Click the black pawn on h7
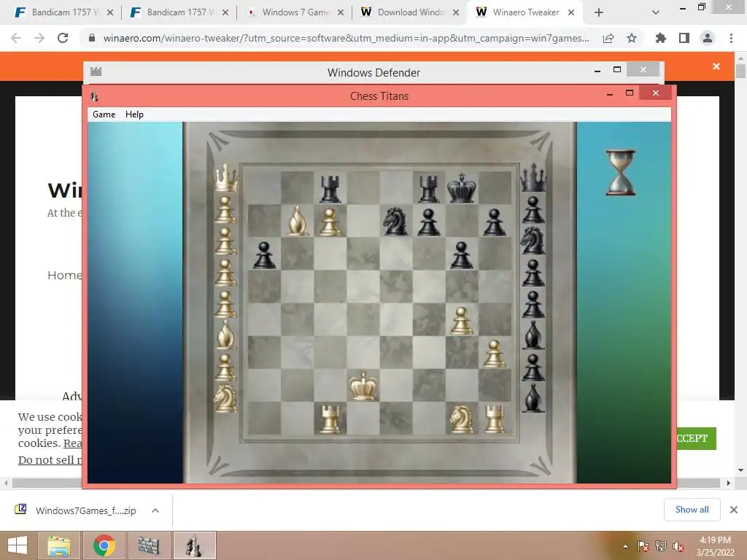Image resolution: width=747 pixels, height=560 pixels. 495,222
